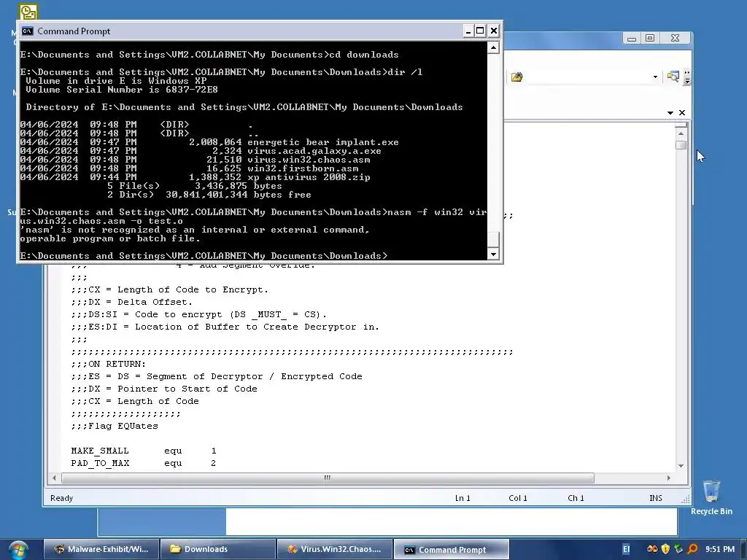Viewport: 747px width, 560px height.
Task: Switch to Downloads folder taskbar button
Action: [x=217, y=549]
